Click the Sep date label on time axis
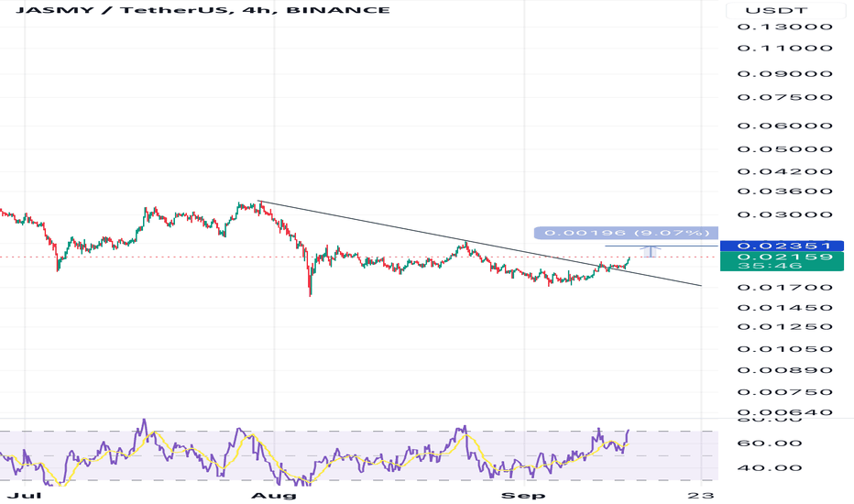This screenshot has width=854, height=504. pyautogui.click(x=523, y=495)
